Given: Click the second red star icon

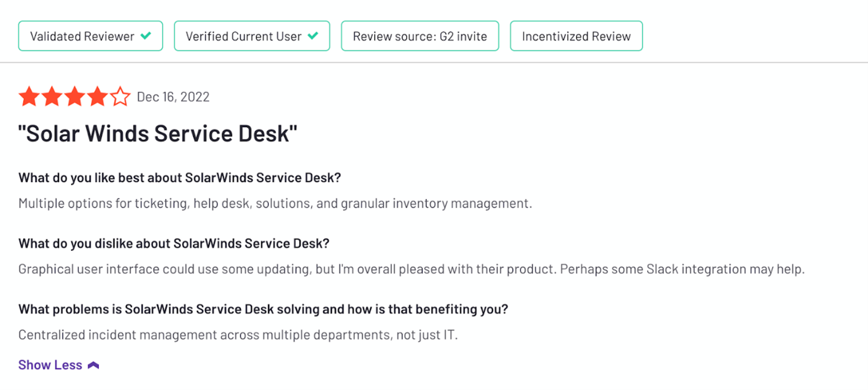Looking at the screenshot, I should [51, 96].
